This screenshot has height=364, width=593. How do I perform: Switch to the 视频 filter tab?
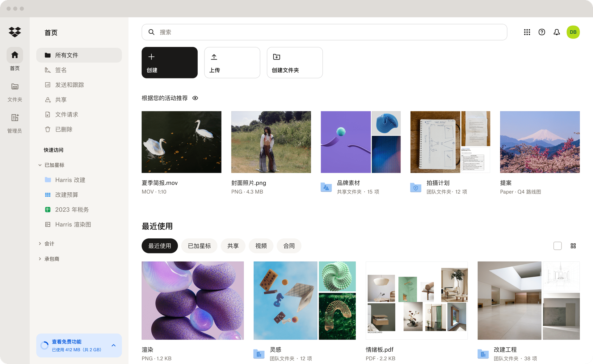tap(261, 246)
